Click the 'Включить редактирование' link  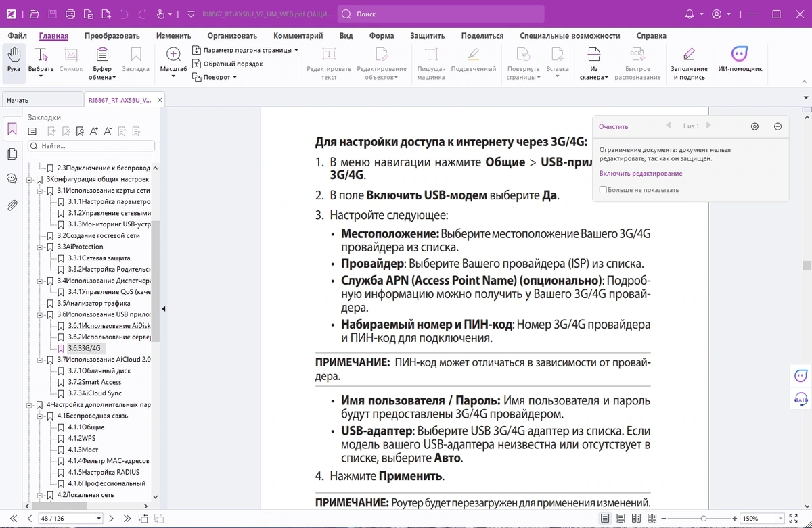point(640,174)
